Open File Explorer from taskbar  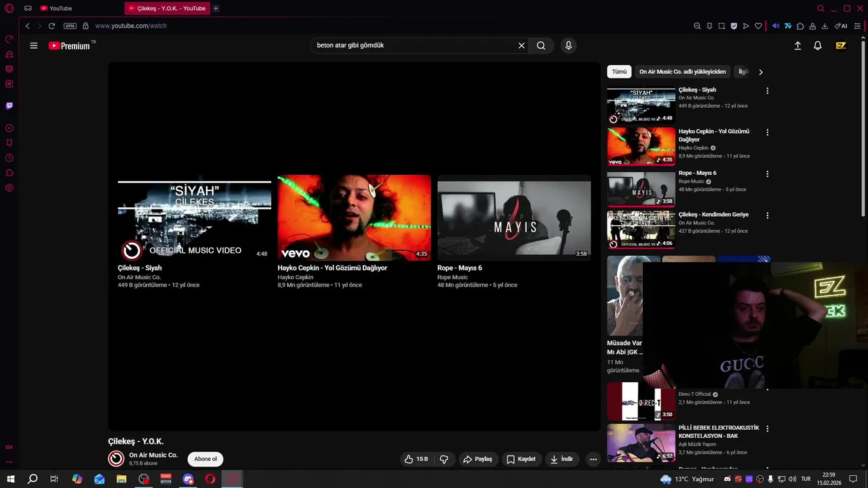coord(121,479)
